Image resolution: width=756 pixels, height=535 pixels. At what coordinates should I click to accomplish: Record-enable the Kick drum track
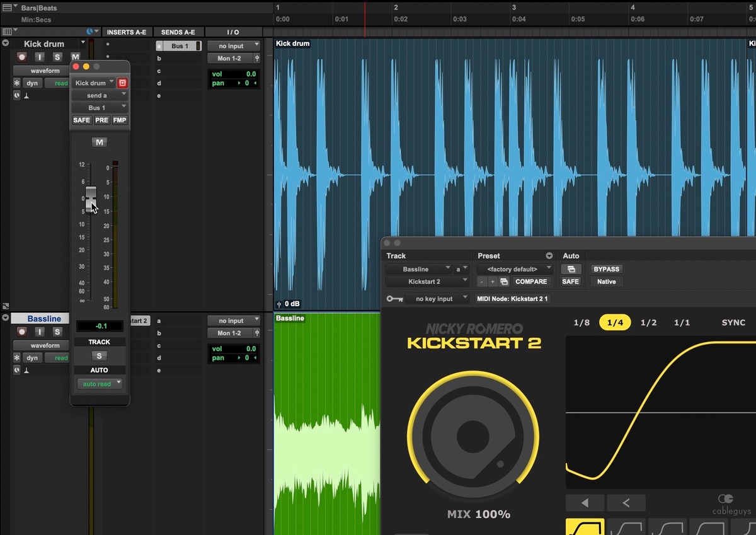point(22,57)
